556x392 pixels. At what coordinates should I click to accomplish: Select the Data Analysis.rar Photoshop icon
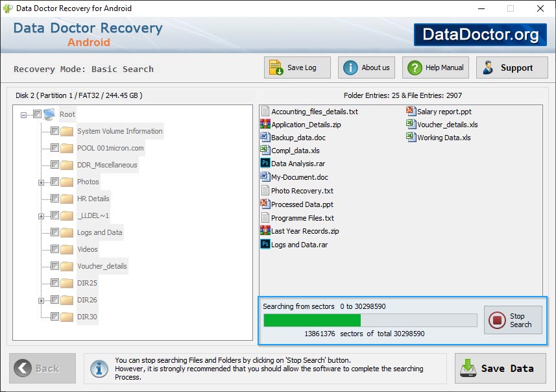[265, 163]
